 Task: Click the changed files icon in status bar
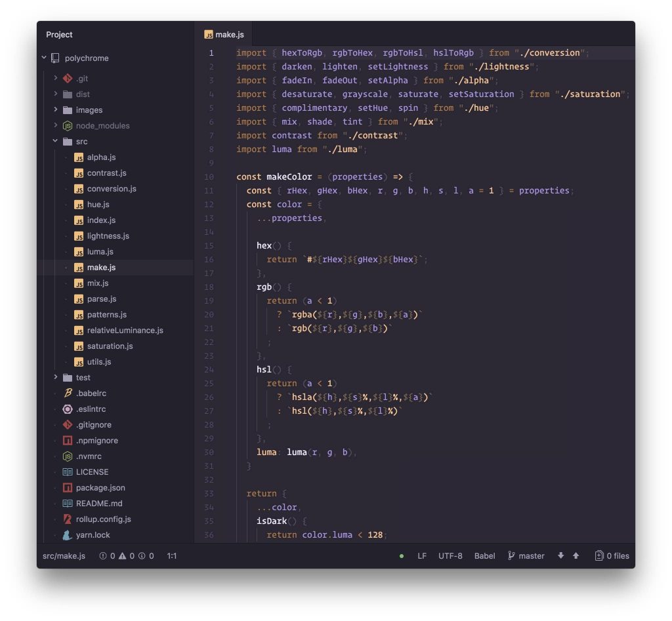coord(598,556)
